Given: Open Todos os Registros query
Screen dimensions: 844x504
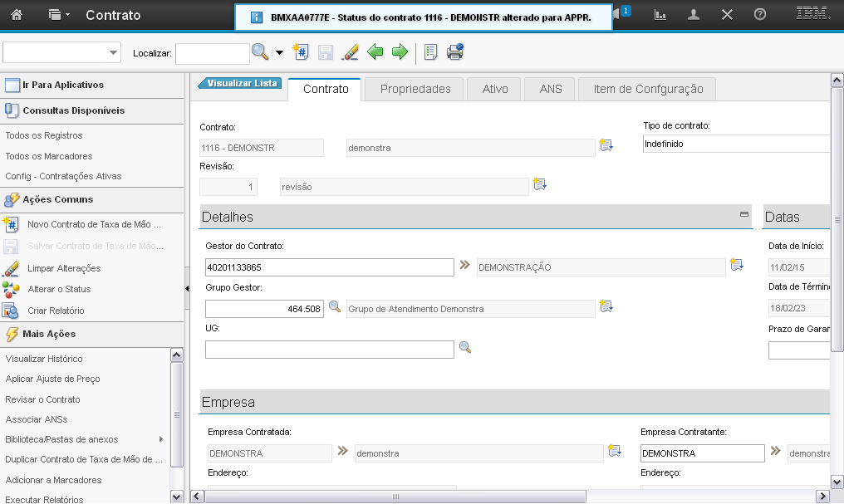Looking at the screenshot, I should pyautogui.click(x=43, y=135).
